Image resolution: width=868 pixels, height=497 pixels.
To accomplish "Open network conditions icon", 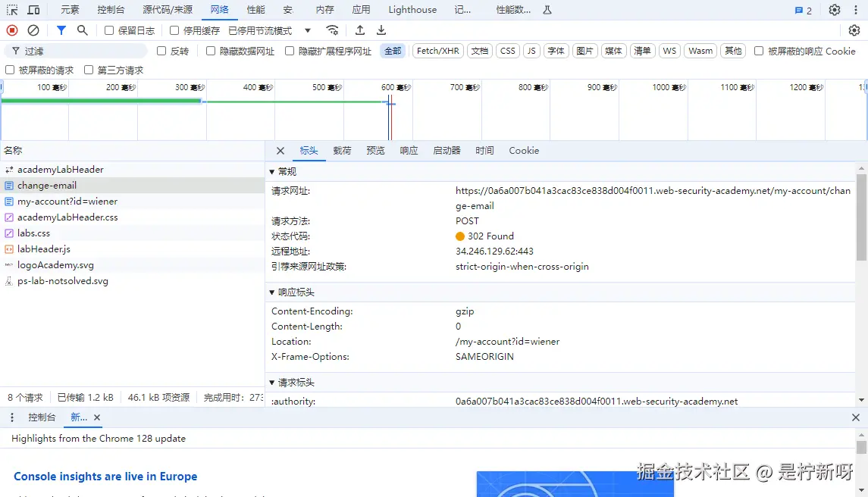I will coord(332,29).
